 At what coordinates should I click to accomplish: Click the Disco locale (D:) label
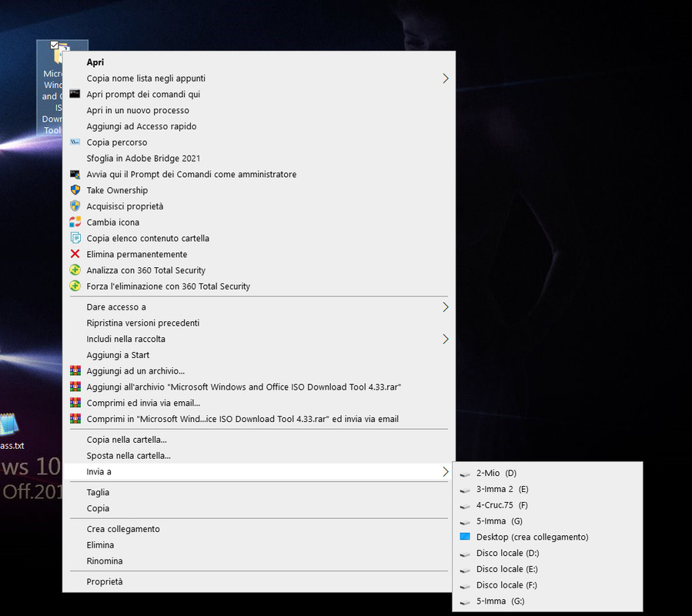click(507, 553)
